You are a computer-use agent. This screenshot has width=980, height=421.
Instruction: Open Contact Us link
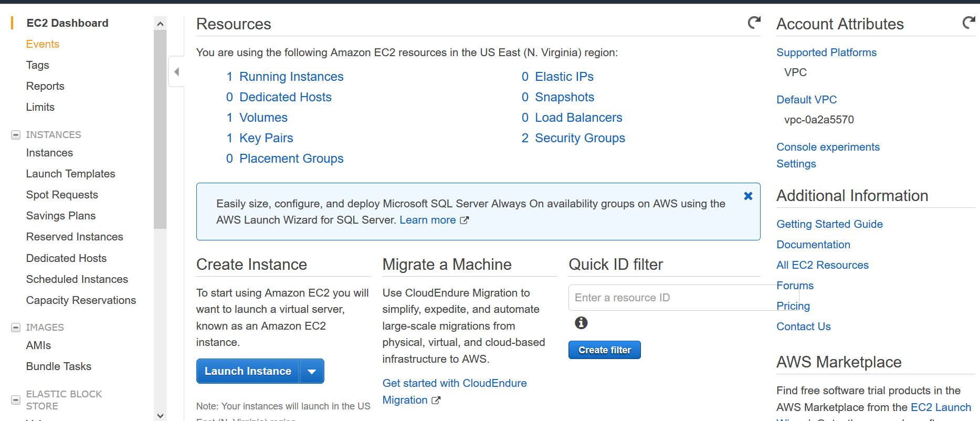click(x=803, y=327)
